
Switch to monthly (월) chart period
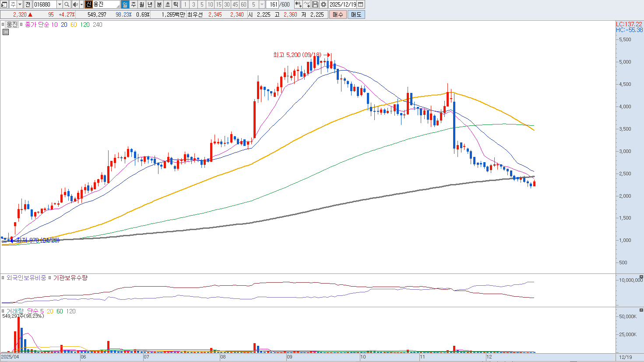pos(142,4)
